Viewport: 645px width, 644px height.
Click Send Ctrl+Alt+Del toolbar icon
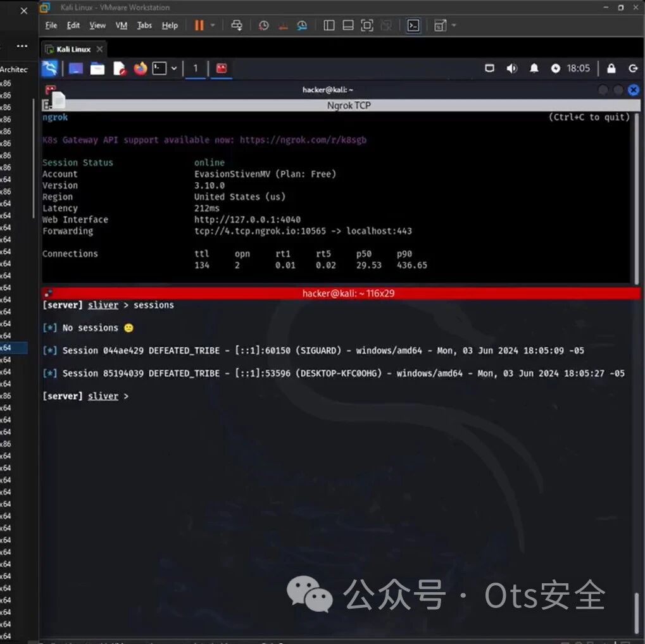[237, 25]
